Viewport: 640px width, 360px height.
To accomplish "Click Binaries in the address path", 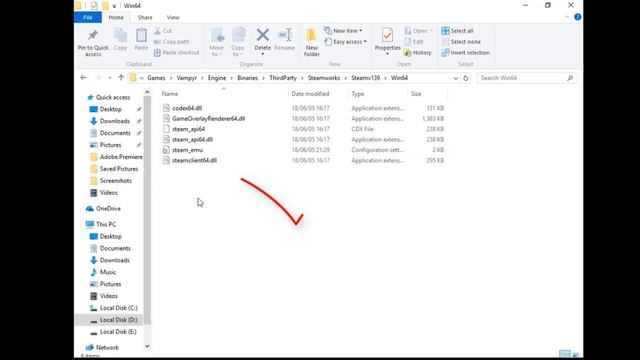I will pos(248,78).
